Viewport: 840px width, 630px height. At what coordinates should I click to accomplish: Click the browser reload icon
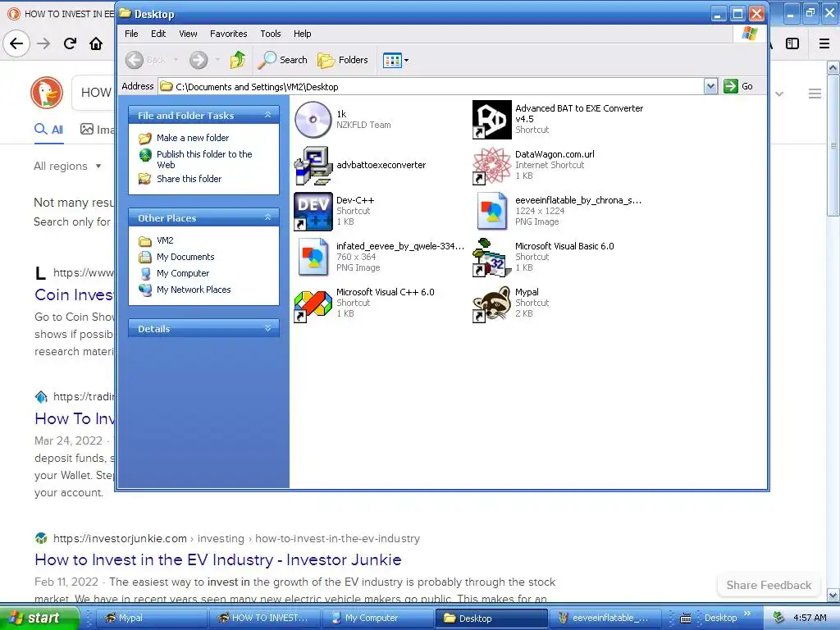(x=70, y=43)
